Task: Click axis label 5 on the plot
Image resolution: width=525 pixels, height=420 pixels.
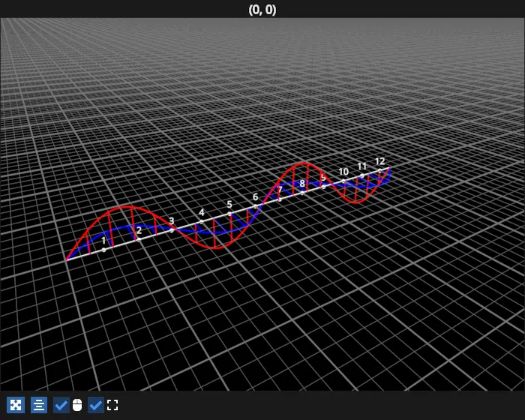Action: click(x=229, y=204)
